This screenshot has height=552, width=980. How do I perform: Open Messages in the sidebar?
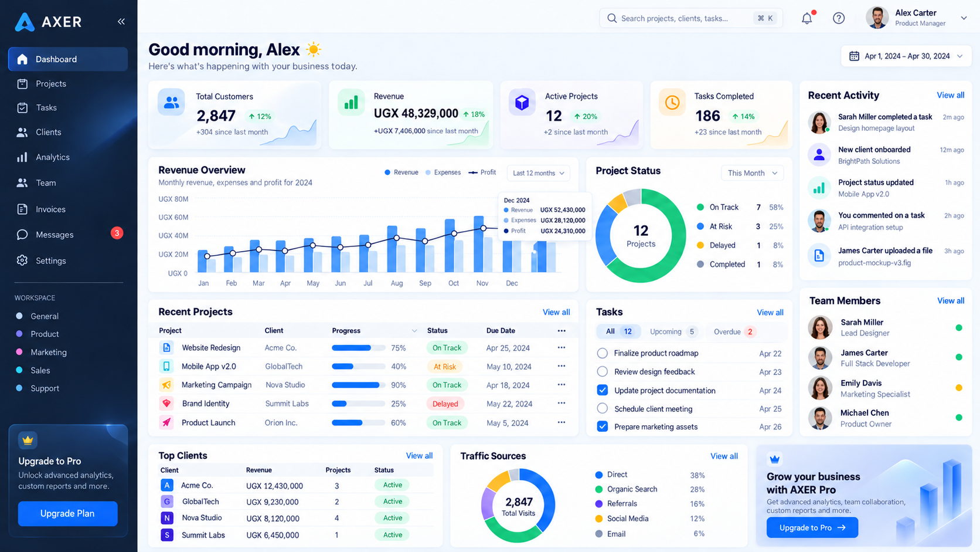point(68,235)
